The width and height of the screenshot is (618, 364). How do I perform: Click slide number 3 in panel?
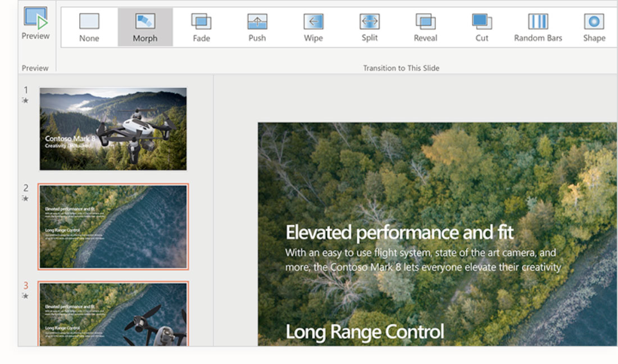tap(26, 285)
